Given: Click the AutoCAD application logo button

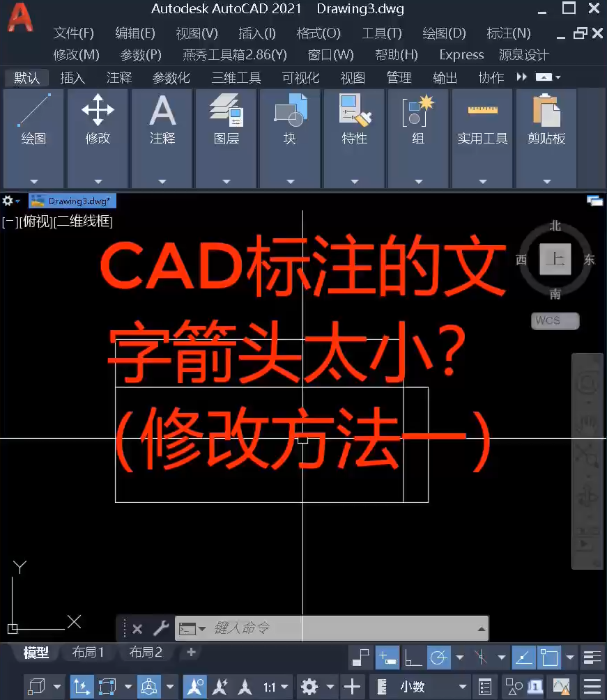Looking at the screenshot, I should pos(20,18).
